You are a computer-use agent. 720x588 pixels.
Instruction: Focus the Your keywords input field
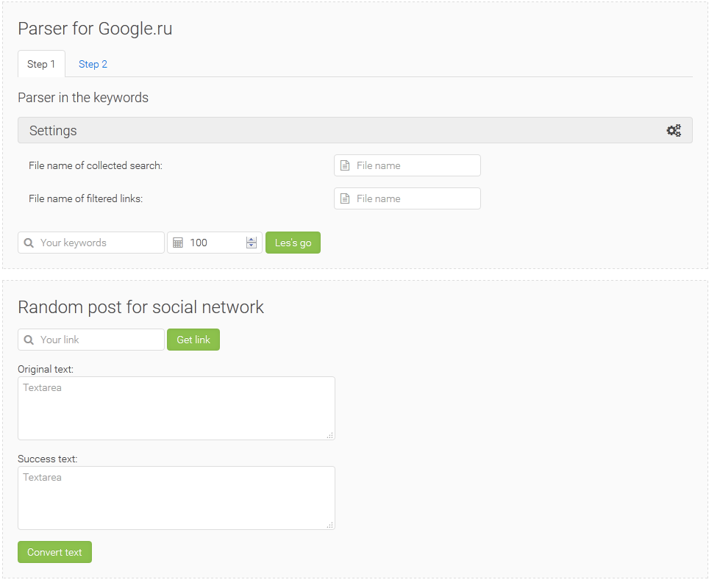tap(99, 243)
